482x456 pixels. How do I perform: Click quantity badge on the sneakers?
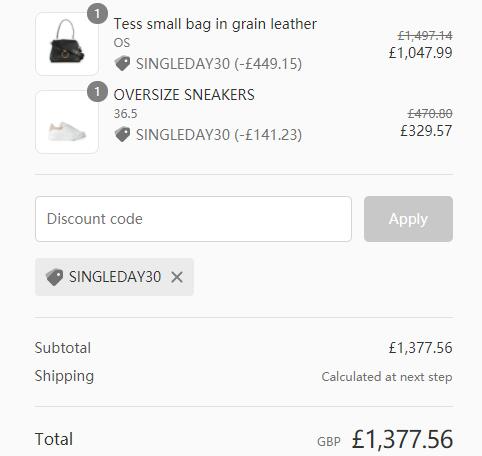click(97, 91)
